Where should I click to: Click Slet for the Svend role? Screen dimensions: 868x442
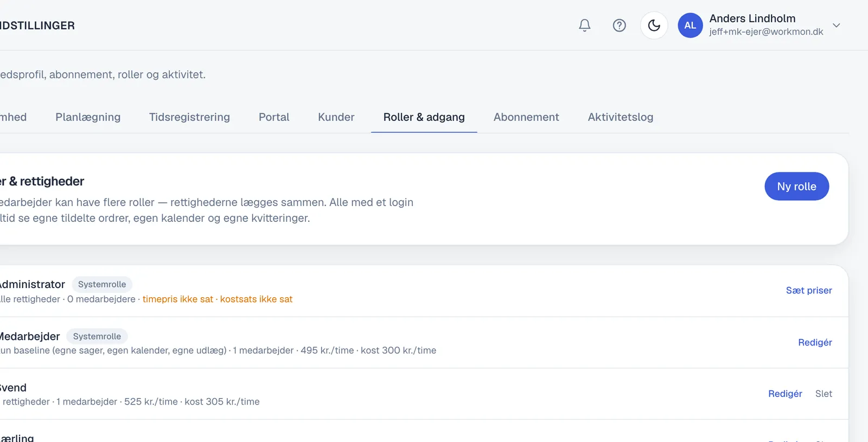click(x=824, y=394)
